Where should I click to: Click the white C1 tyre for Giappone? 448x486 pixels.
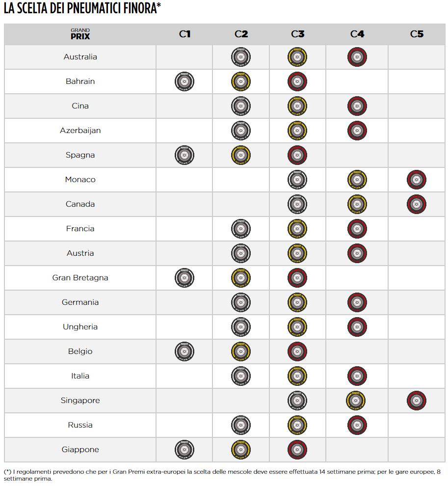(x=184, y=450)
